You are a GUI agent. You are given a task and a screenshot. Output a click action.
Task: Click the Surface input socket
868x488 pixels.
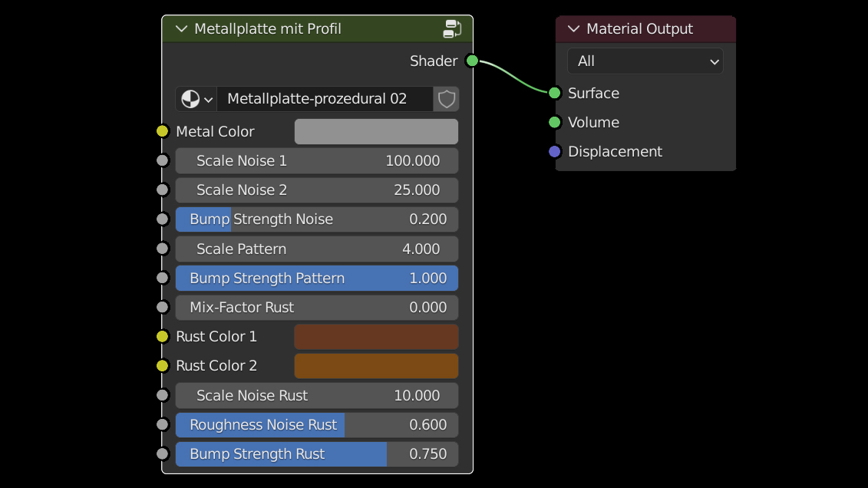click(555, 93)
